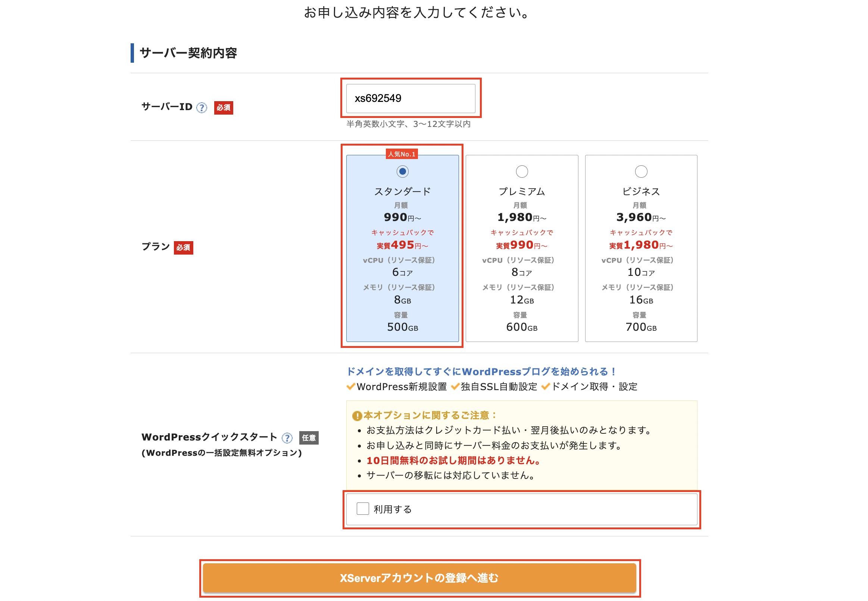Viewport: 868px width, 601px height.
Task: Click the WordPress新規設置 feature text
Action: (402, 387)
